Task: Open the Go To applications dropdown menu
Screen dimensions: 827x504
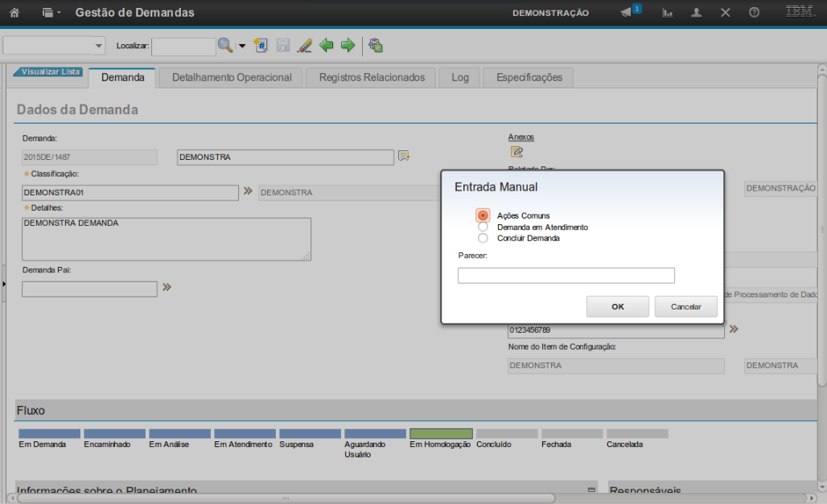Action: tap(51, 13)
